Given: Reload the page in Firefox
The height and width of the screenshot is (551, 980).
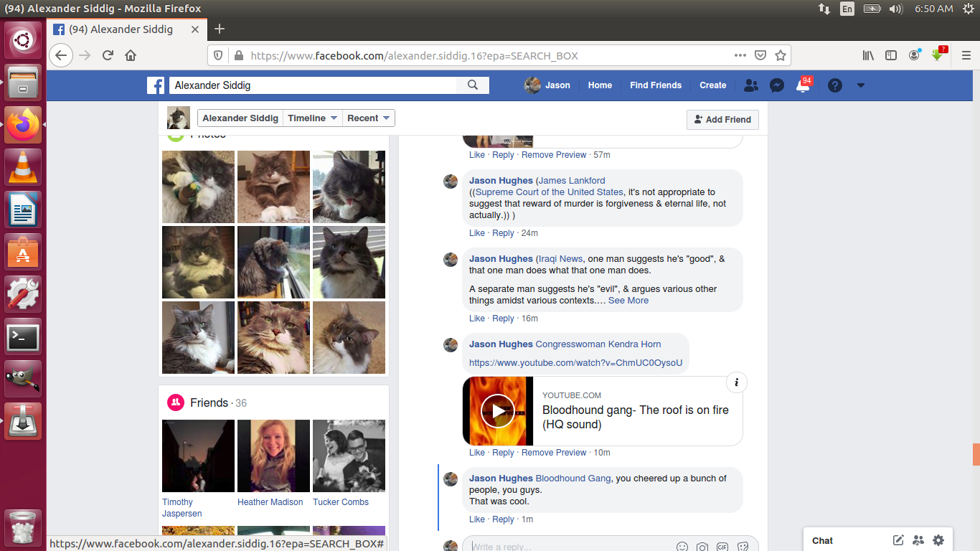Looking at the screenshot, I should [x=108, y=55].
